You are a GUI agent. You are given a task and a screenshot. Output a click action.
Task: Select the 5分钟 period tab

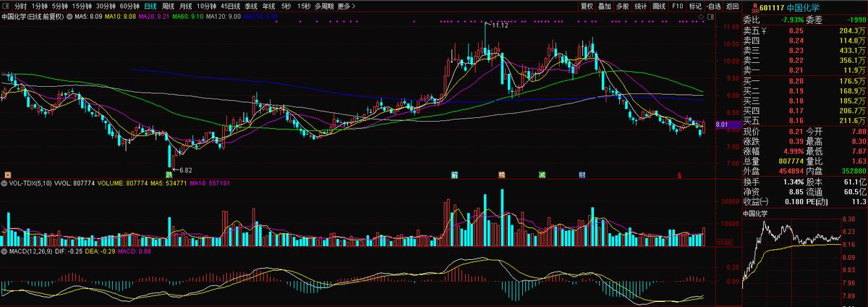pos(59,6)
